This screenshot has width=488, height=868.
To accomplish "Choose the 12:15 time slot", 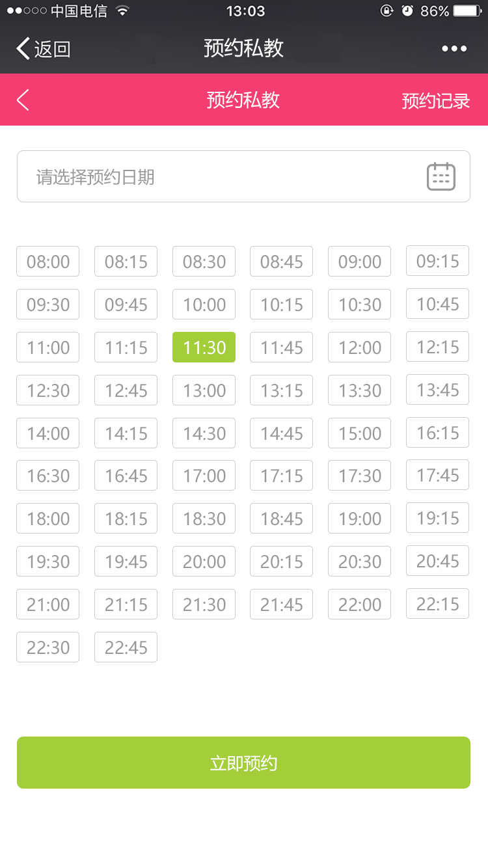I will click(x=437, y=347).
